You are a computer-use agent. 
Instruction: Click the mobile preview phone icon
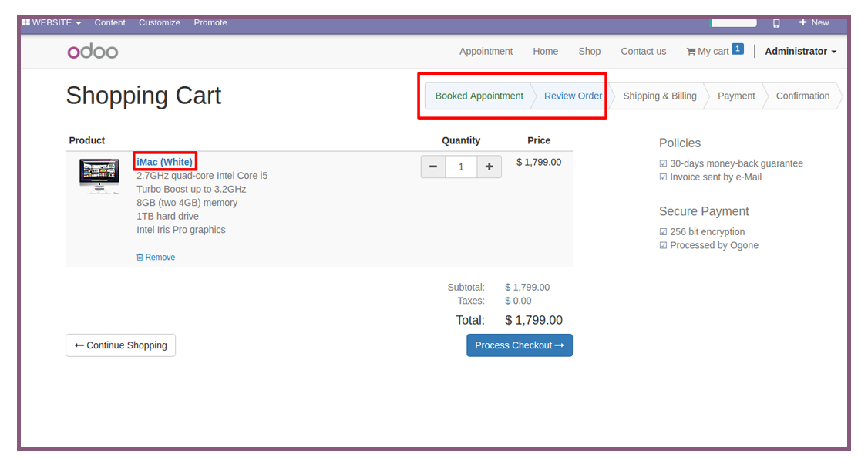click(776, 22)
